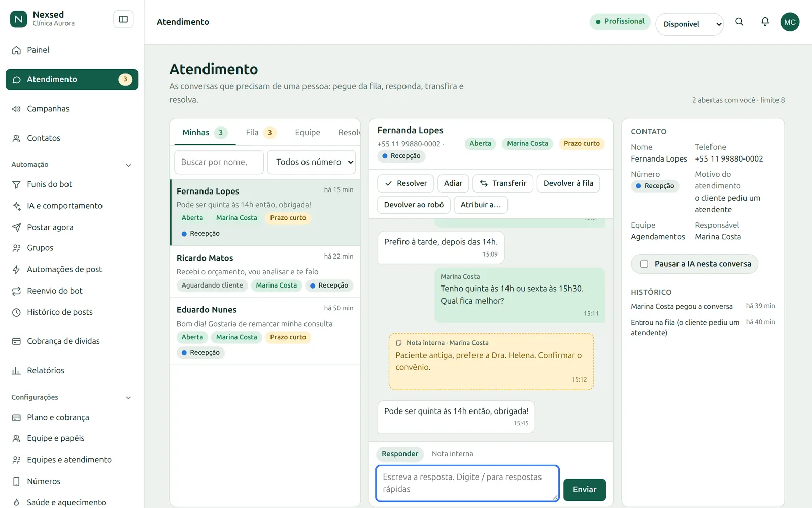This screenshot has height=508, width=812.
Task: Collapse the Configurações section
Action: click(x=128, y=398)
